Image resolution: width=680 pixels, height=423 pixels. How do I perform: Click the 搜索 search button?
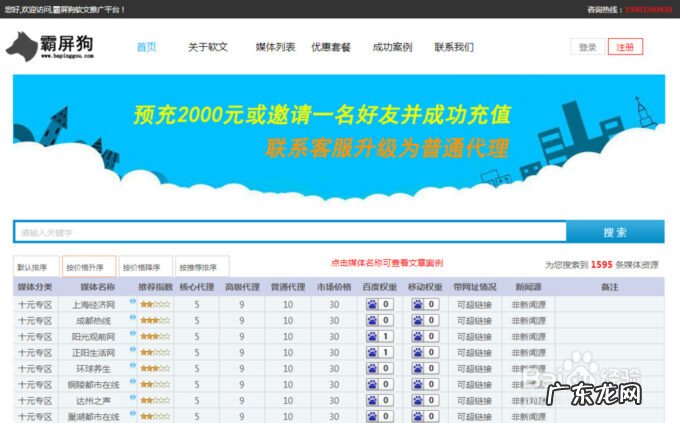(615, 232)
